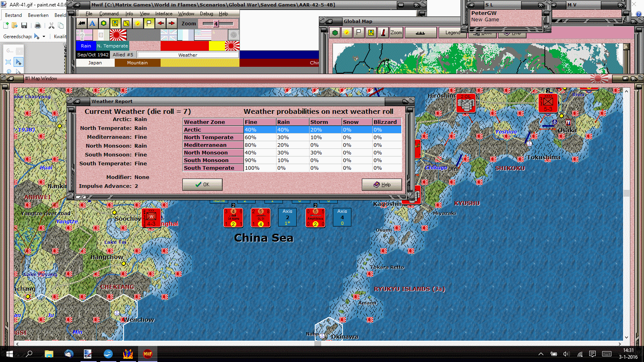Viewport: 644px width, 362px height.
Task: Click the blue letter A toolbar icon
Action: (93, 23)
